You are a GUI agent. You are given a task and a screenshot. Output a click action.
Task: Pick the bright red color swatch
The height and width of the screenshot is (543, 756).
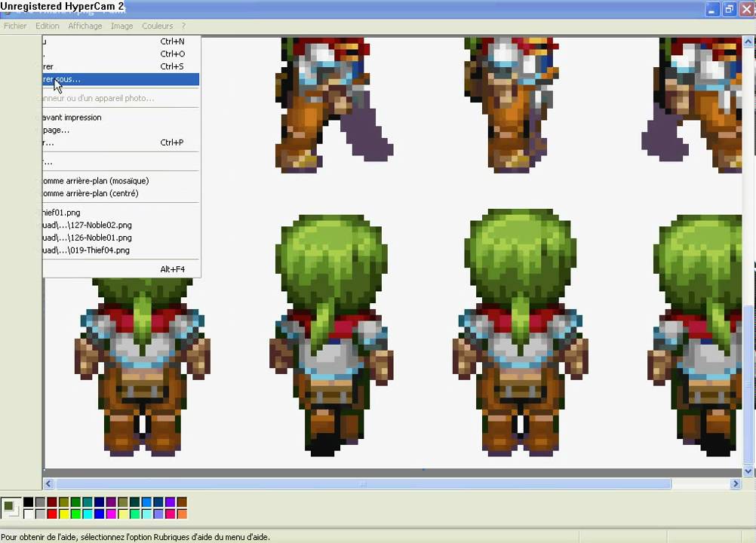click(52, 514)
